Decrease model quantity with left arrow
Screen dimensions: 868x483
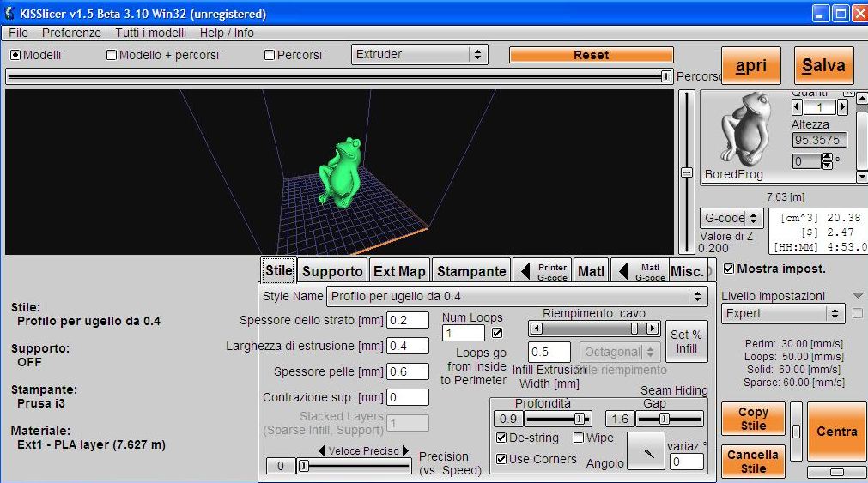tap(797, 107)
